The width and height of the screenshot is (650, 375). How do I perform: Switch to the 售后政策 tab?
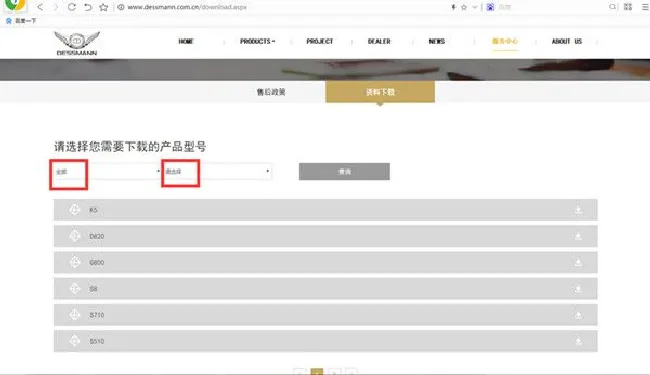click(x=271, y=92)
